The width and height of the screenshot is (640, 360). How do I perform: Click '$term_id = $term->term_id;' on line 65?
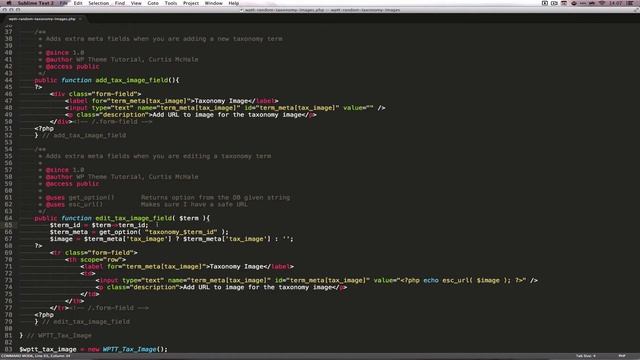point(99,225)
